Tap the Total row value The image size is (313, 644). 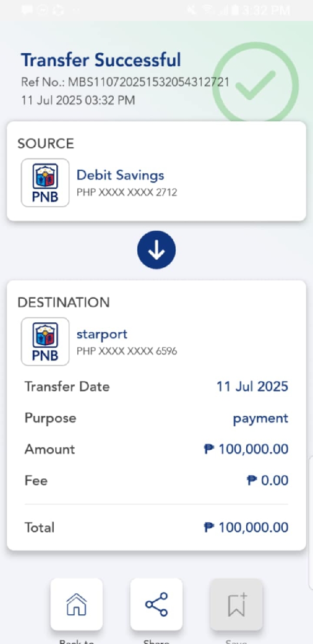click(x=246, y=528)
